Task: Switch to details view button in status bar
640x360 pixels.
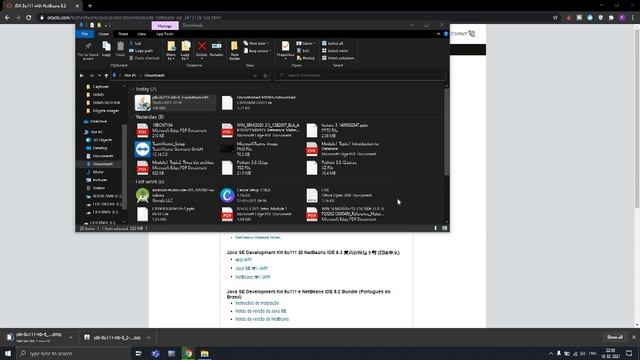Action: 436,229
